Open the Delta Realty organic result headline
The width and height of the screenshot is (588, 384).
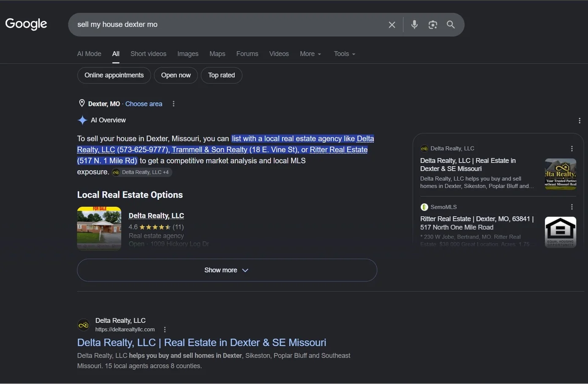(x=202, y=343)
